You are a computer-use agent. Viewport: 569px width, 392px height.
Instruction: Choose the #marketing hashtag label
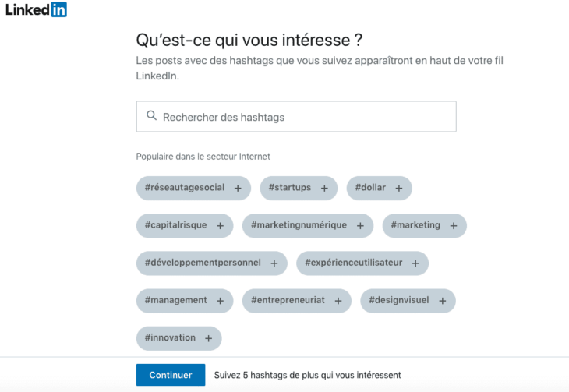[415, 226]
